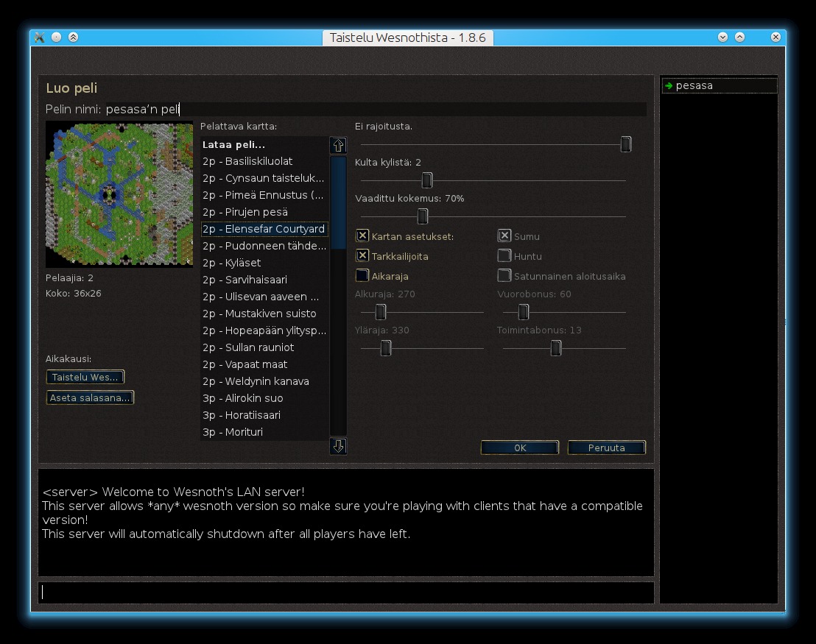Image resolution: width=816 pixels, height=644 pixels.
Task: Click the Kulta kylistä slider handle
Action: 426,180
